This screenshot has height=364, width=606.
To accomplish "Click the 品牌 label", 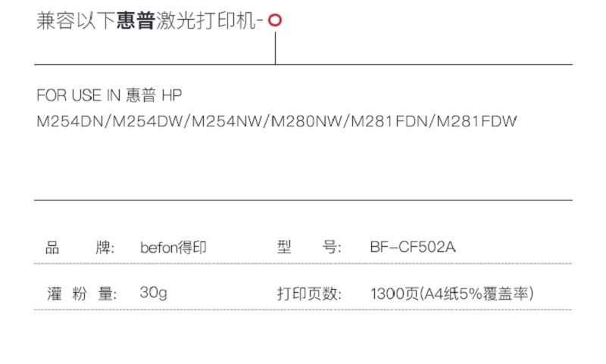I will tap(80, 247).
